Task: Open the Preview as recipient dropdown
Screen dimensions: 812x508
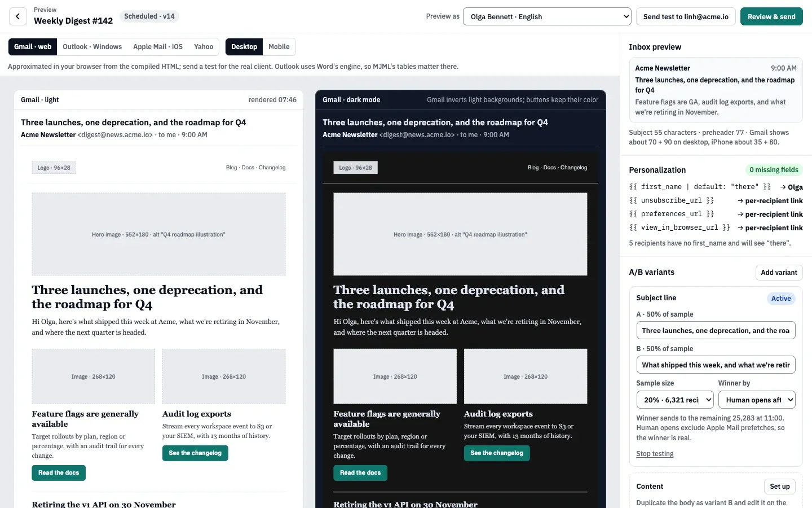Action: point(547,16)
